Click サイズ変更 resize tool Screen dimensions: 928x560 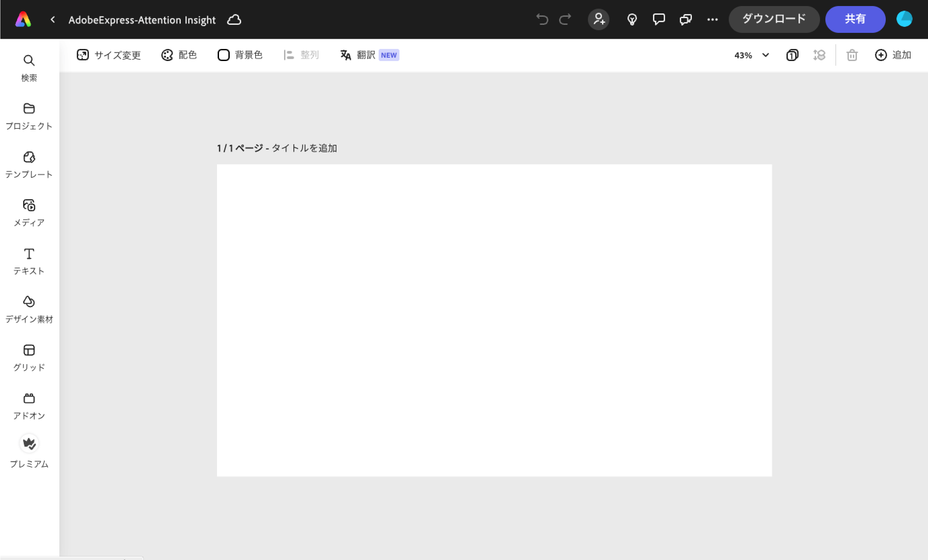[108, 55]
